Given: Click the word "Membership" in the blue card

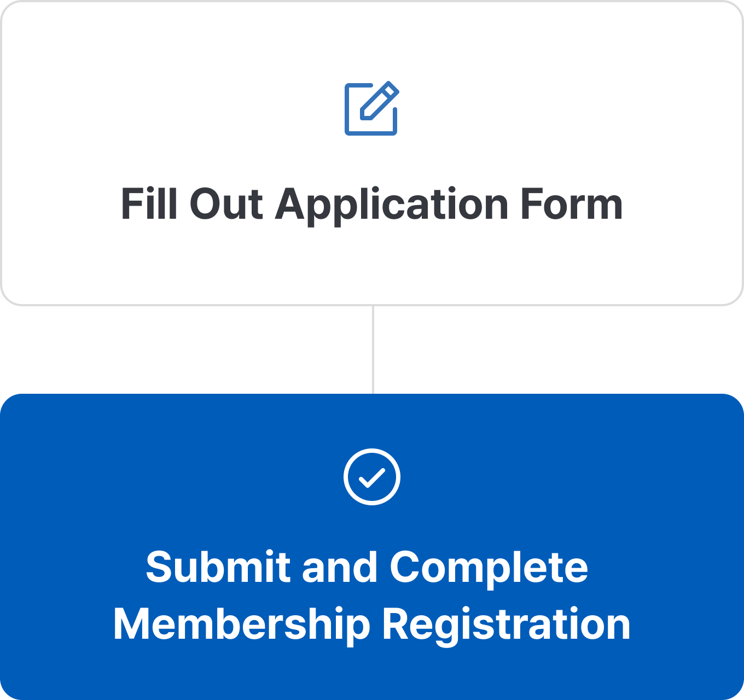Looking at the screenshot, I should pyautogui.click(x=241, y=625).
